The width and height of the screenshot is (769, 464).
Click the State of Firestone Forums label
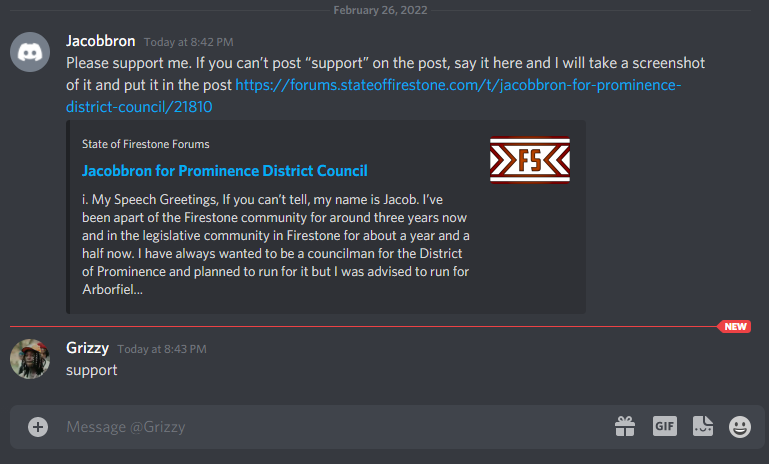pyautogui.click(x=146, y=144)
